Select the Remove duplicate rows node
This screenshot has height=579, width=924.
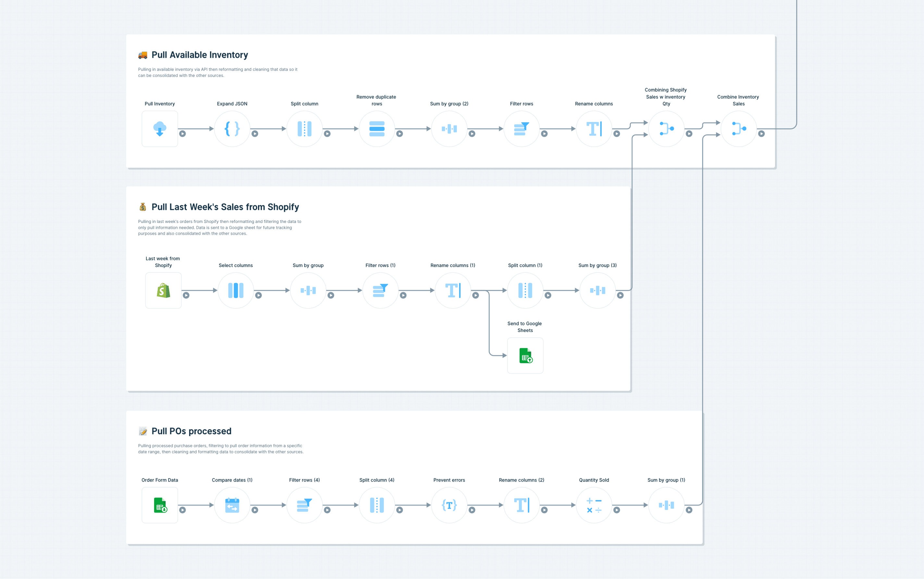pos(377,129)
